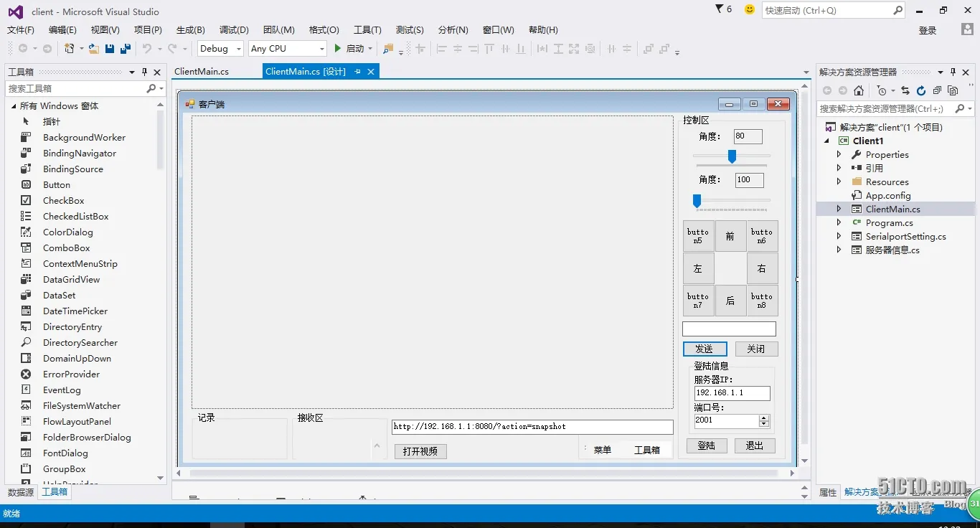Click the second 角度 slider thumb at 100
This screenshot has width=980, height=528.
697,201
